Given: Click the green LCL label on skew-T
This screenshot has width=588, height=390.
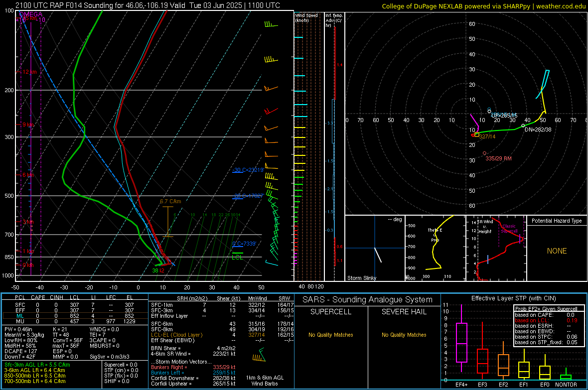Looking at the screenshot, I should 237,257.
